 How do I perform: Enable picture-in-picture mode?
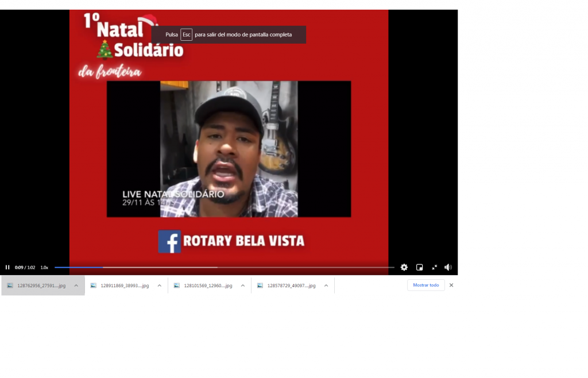point(419,267)
